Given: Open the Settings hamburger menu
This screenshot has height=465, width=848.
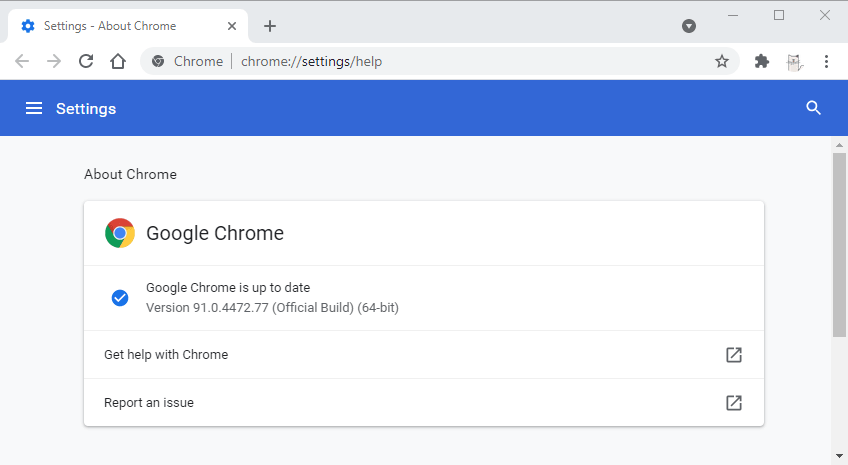Looking at the screenshot, I should tap(34, 108).
